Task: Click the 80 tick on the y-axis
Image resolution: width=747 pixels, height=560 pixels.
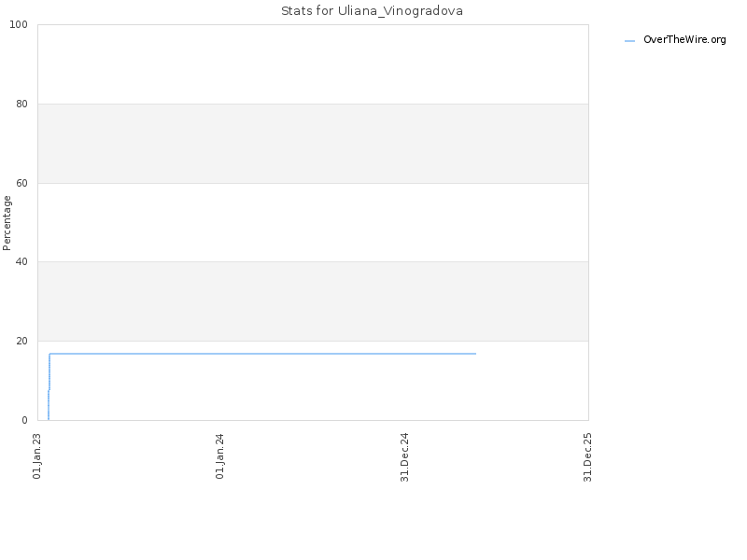Action: tap(21, 104)
